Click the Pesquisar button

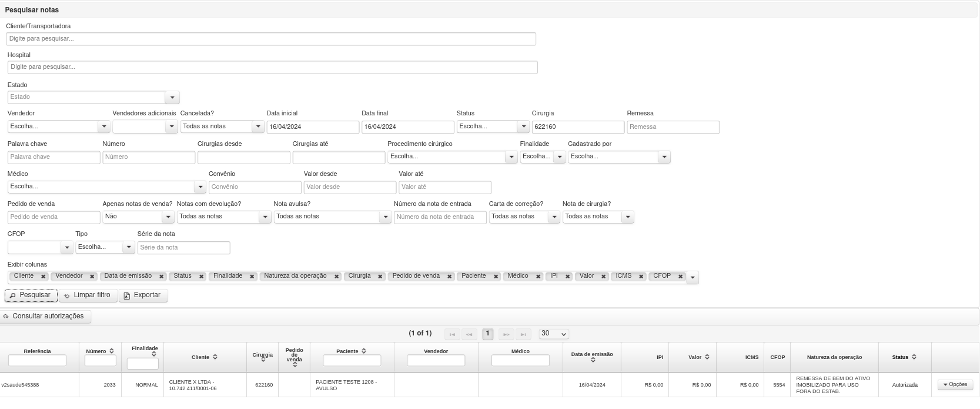click(31, 295)
